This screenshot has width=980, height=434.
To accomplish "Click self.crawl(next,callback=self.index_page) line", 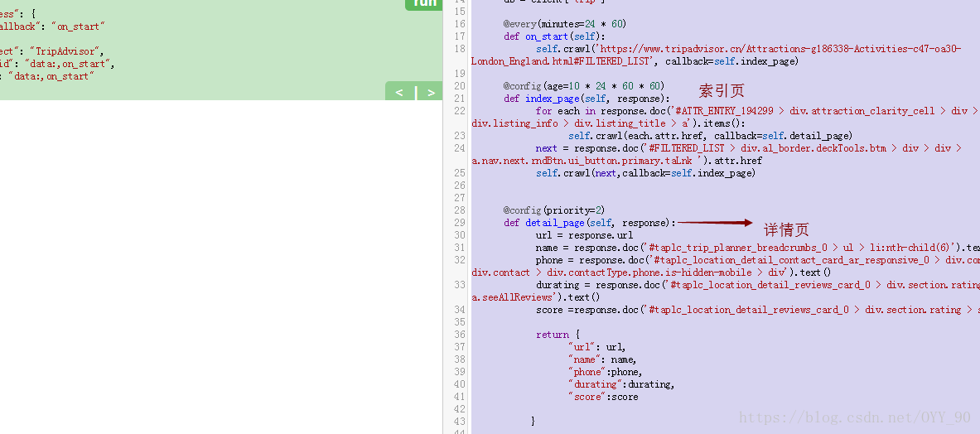I will coord(645,173).
